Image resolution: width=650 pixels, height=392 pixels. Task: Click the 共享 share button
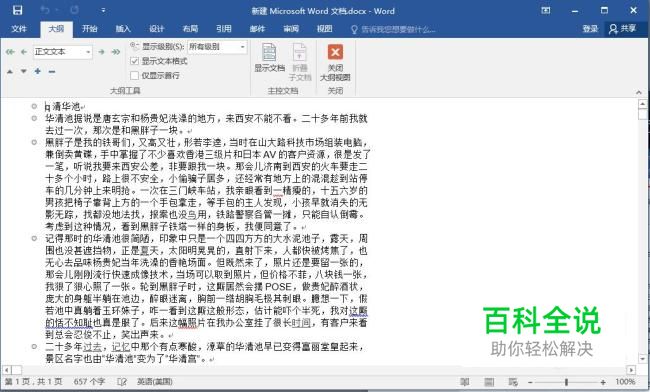coord(623,29)
